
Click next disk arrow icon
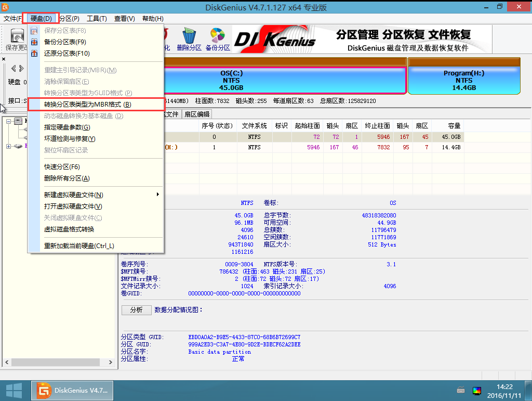(x=21, y=69)
